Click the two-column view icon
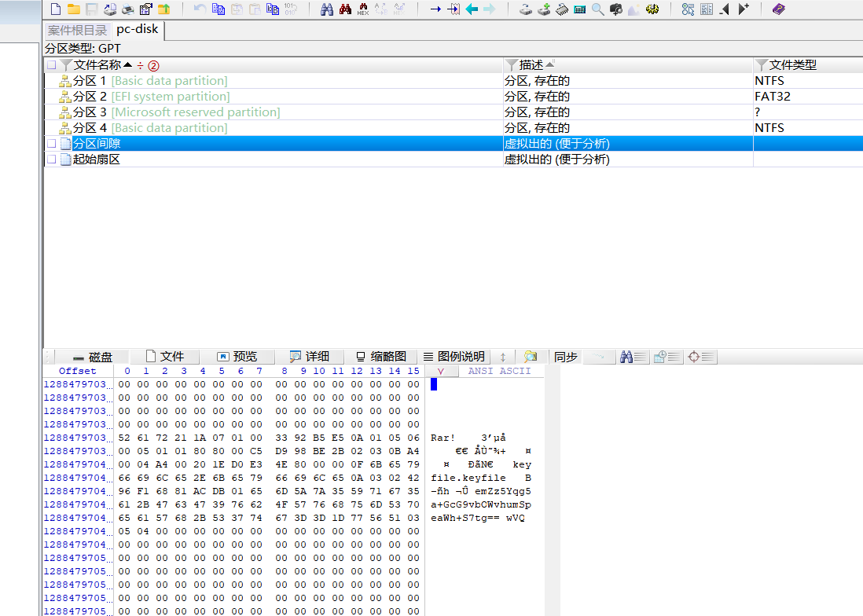Image resolution: width=863 pixels, height=616 pixels. click(707, 9)
